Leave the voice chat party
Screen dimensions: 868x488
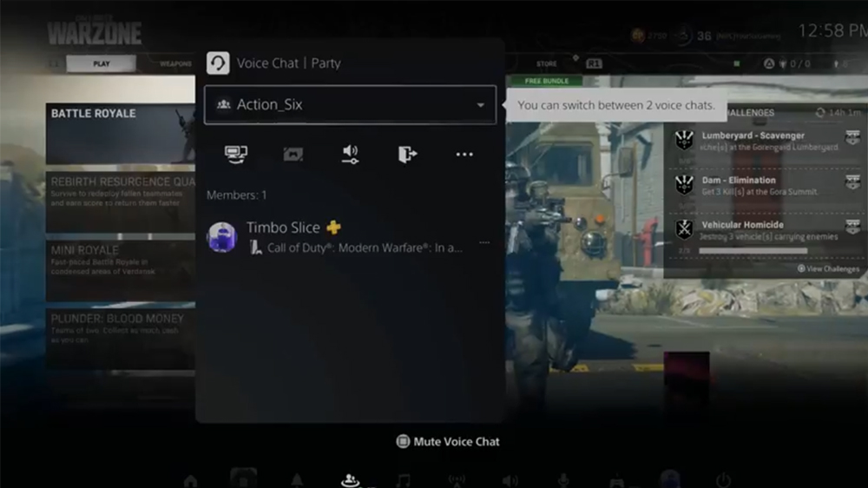[x=407, y=154]
